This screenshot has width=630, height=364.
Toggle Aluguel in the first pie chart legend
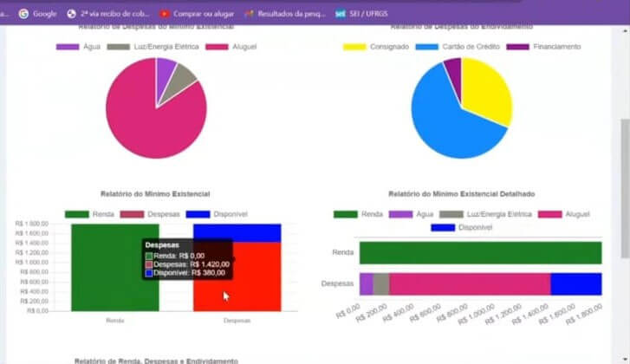click(231, 47)
